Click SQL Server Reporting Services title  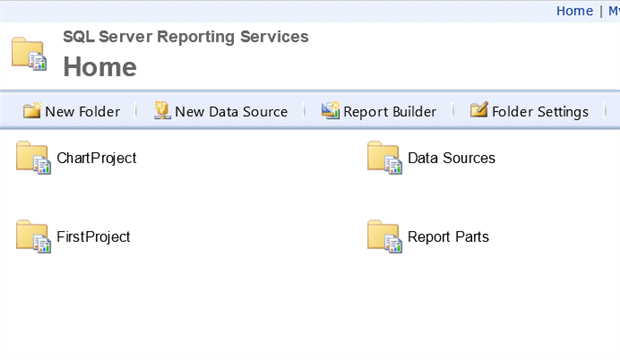[x=186, y=37]
